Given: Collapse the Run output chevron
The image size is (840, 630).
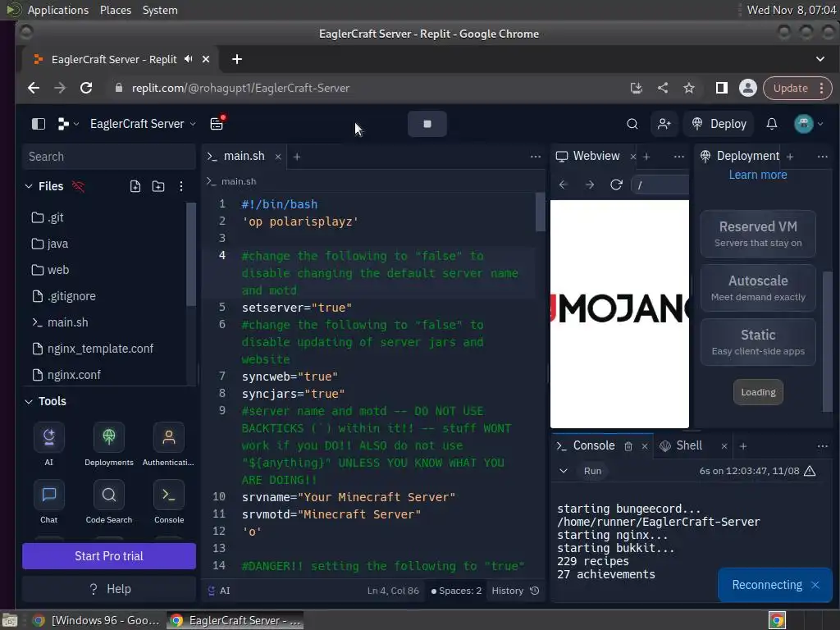Looking at the screenshot, I should pos(563,471).
